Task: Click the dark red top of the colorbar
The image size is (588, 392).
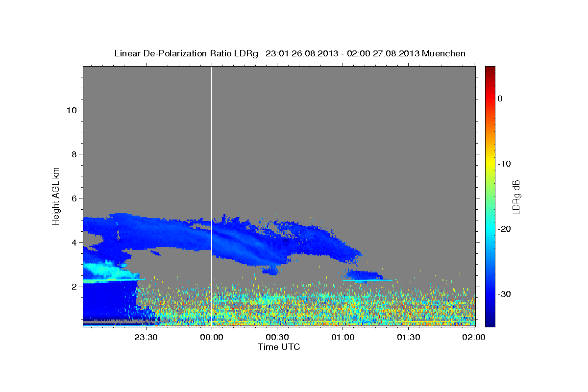Action: pos(490,70)
